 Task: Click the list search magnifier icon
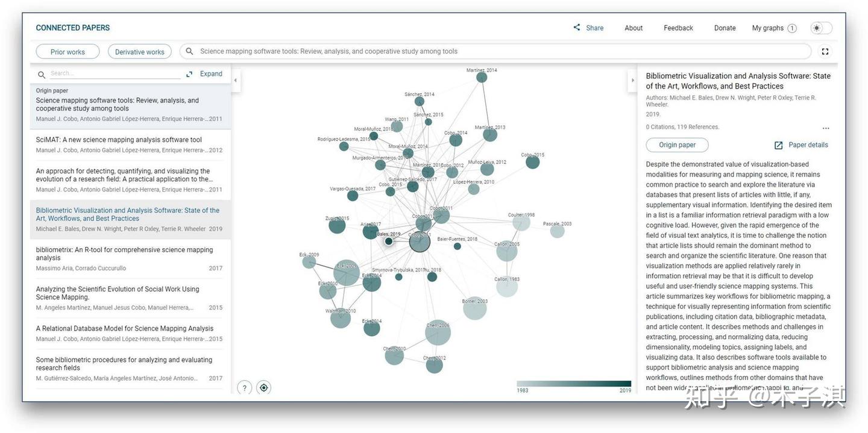tap(42, 75)
